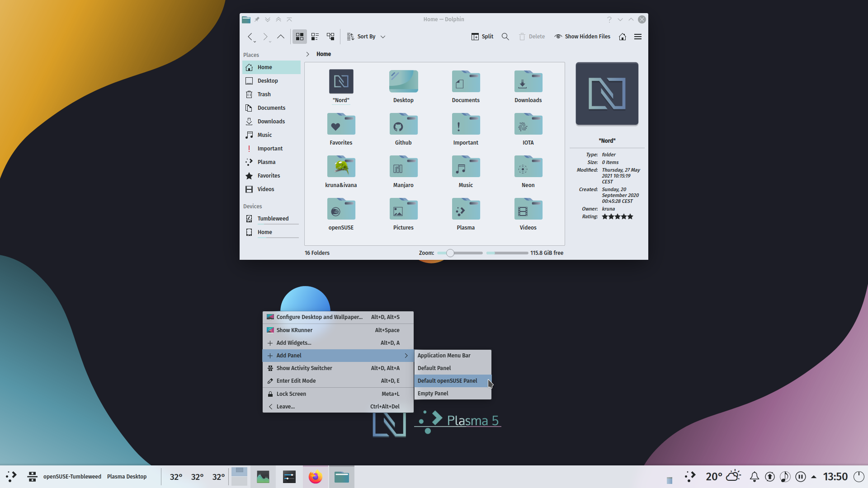Open search in Dolphin toolbar
This screenshot has width=868, height=488.
(x=505, y=37)
